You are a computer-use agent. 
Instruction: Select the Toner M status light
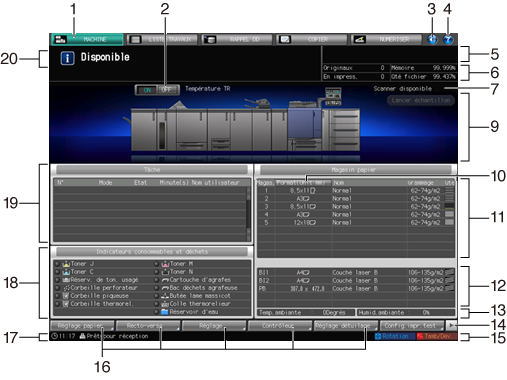156,264
